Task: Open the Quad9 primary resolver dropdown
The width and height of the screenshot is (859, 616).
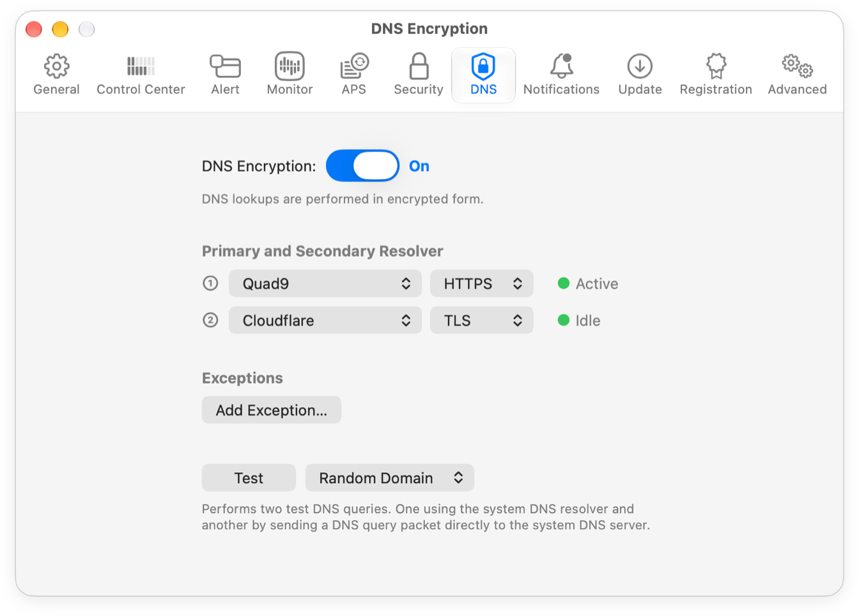Action: coord(325,284)
